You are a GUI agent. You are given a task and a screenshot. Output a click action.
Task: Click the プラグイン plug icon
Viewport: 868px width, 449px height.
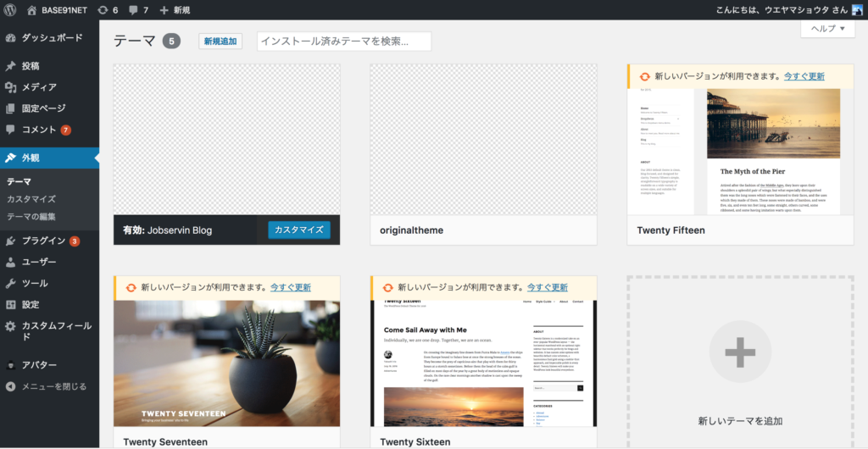(x=10, y=241)
